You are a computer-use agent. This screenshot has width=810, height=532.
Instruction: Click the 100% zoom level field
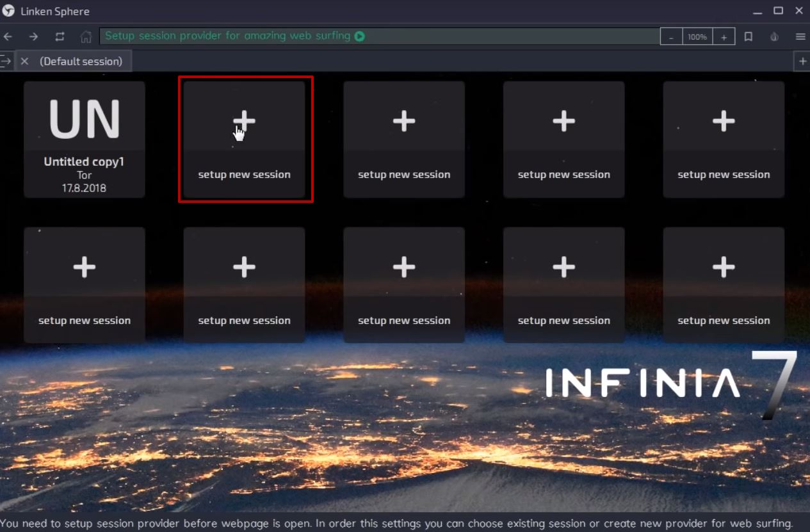(x=697, y=37)
